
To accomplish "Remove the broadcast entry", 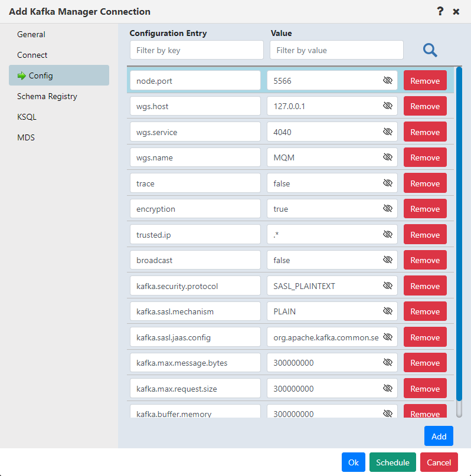I will point(425,260).
